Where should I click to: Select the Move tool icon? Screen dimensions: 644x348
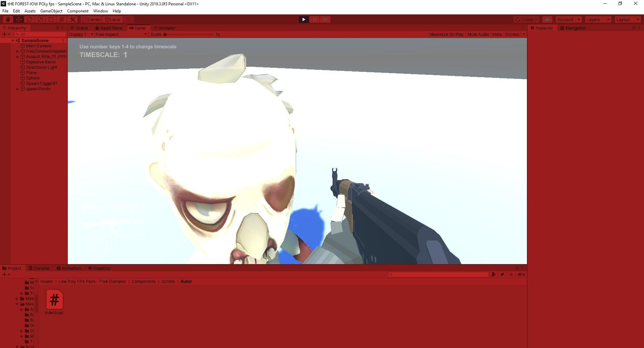[x=18, y=19]
